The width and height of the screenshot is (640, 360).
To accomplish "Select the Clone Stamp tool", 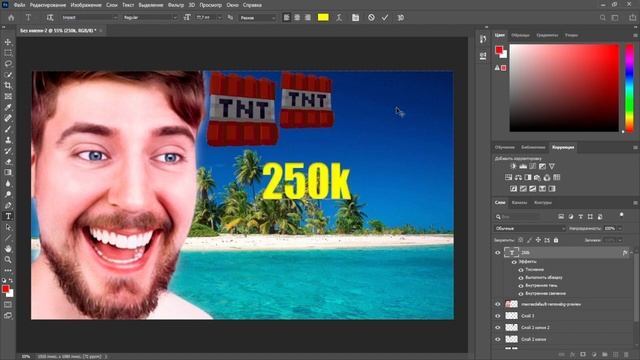I will click(x=8, y=140).
